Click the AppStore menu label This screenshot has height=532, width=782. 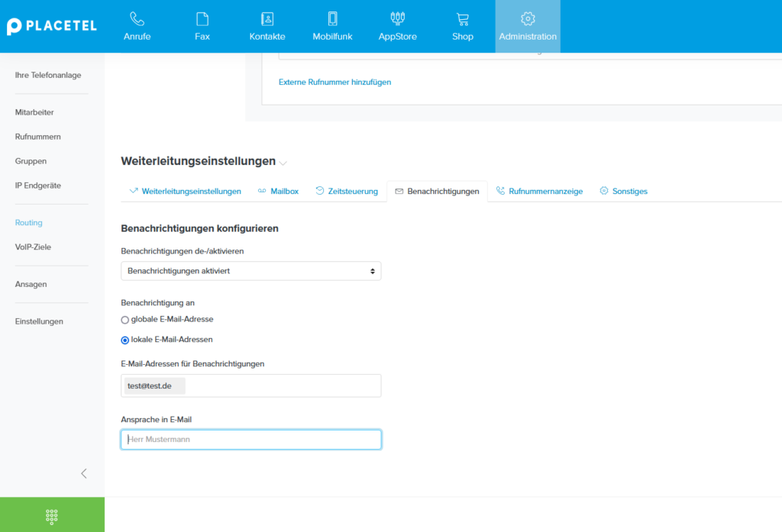[x=397, y=37]
